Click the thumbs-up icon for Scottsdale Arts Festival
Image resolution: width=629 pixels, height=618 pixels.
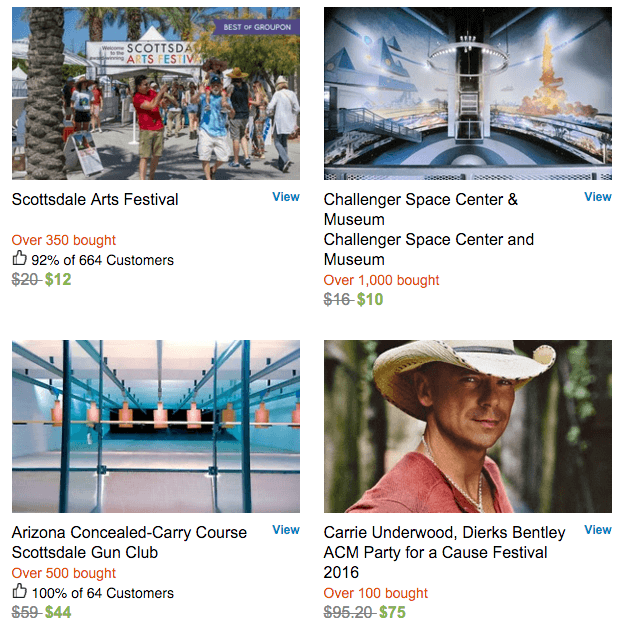tap(19, 258)
